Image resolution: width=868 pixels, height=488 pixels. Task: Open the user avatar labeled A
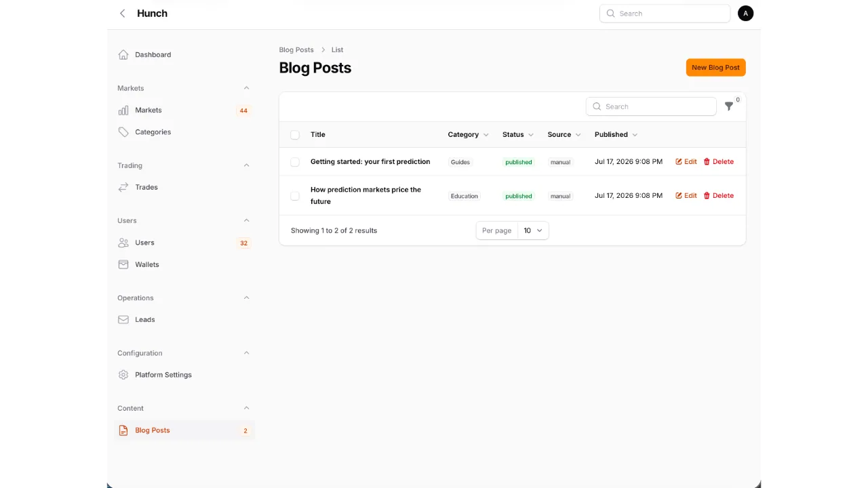pyautogui.click(x=745, y=14)
